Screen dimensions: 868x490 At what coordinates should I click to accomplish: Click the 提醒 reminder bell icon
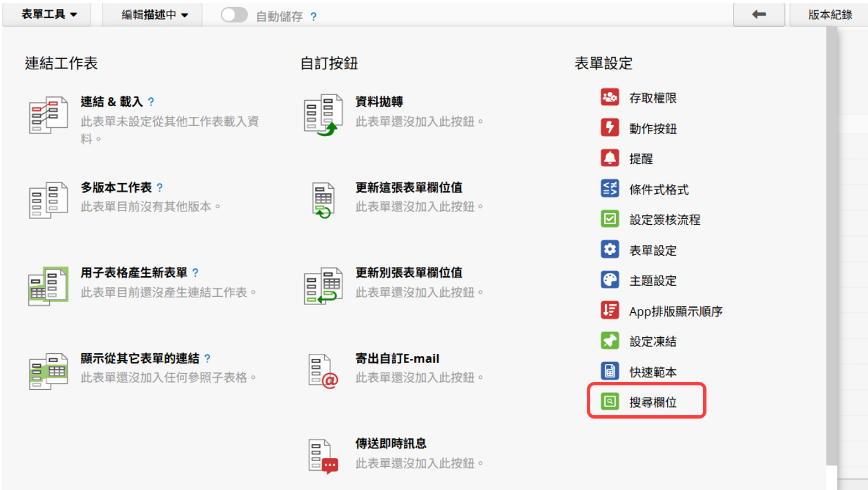[x=610, y=158]
